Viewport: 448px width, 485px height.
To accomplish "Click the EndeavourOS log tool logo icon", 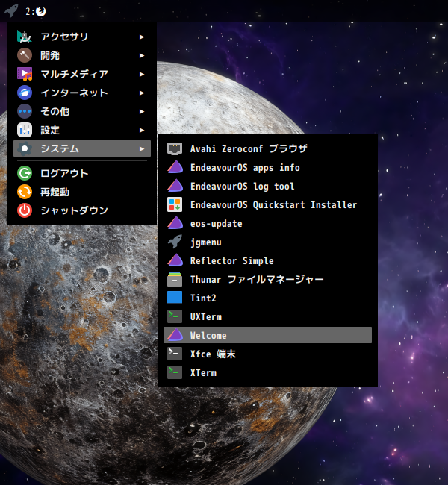I will [175, 186].
